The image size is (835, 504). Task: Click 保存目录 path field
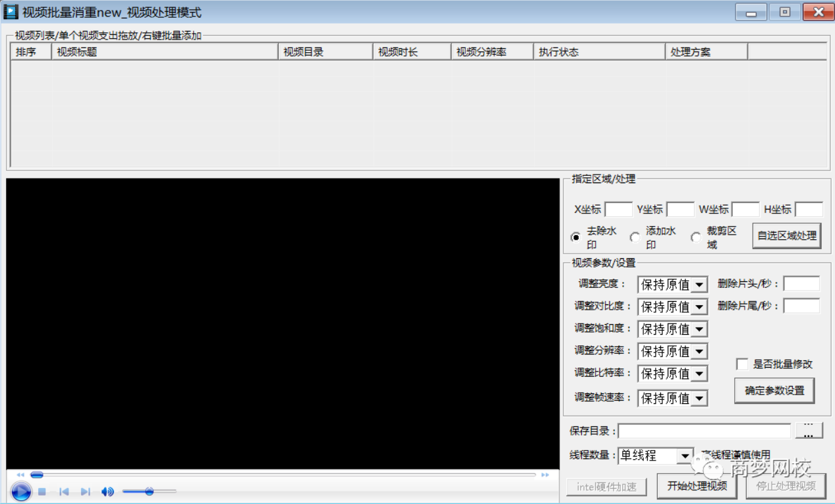pyautogui.click(x=704, y=431)
